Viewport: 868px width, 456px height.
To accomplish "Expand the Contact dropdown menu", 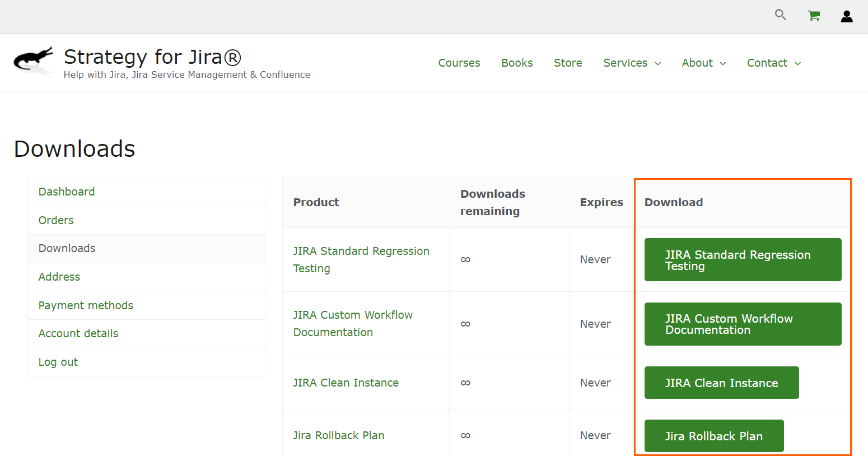I will 773,63.
